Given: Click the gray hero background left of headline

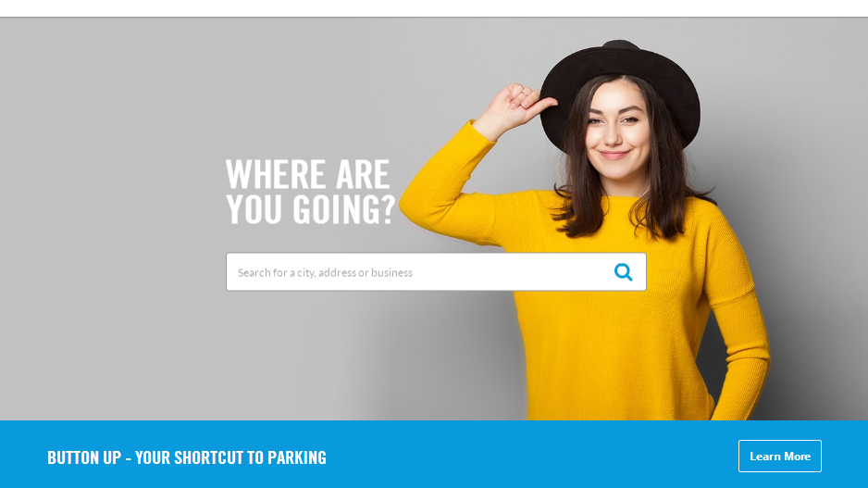Looking at the screenshot, I should tap(111, 194).
